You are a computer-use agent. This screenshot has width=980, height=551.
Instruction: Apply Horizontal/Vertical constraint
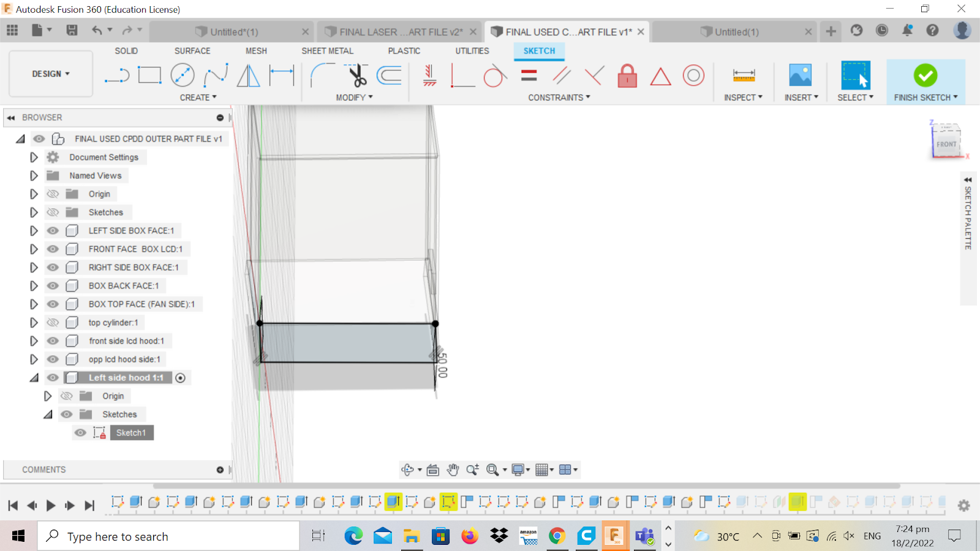pyautogui.click(x=430, y=76)
